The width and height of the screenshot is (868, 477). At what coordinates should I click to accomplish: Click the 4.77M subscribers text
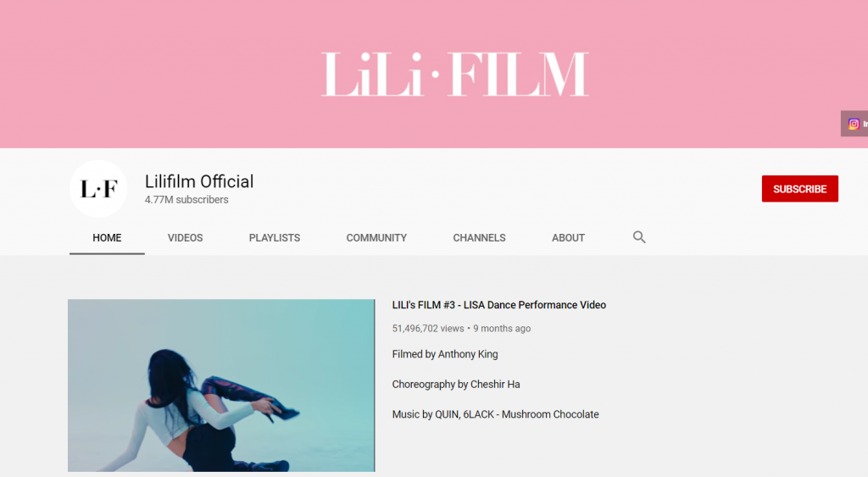[x=186, y=200]
